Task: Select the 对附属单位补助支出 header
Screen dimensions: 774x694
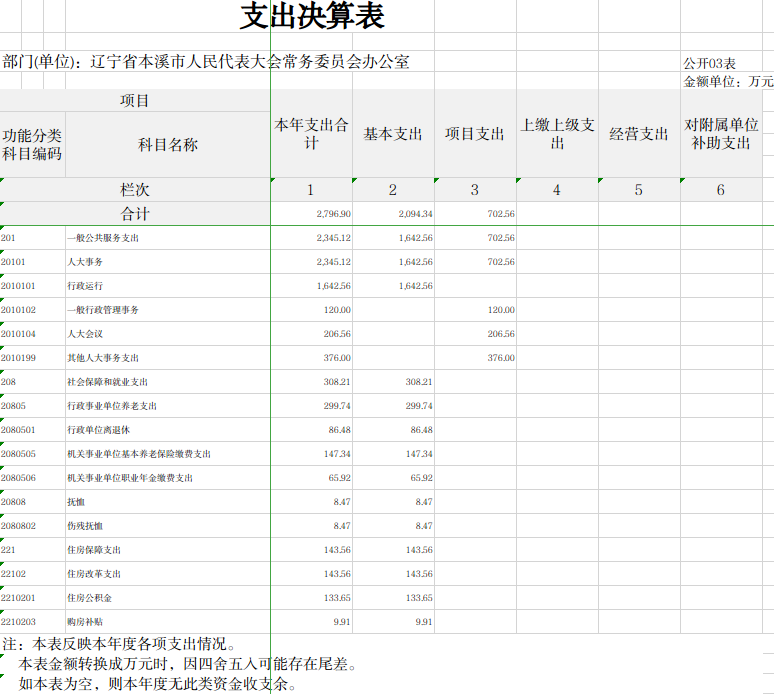Action: click(721, 134)
